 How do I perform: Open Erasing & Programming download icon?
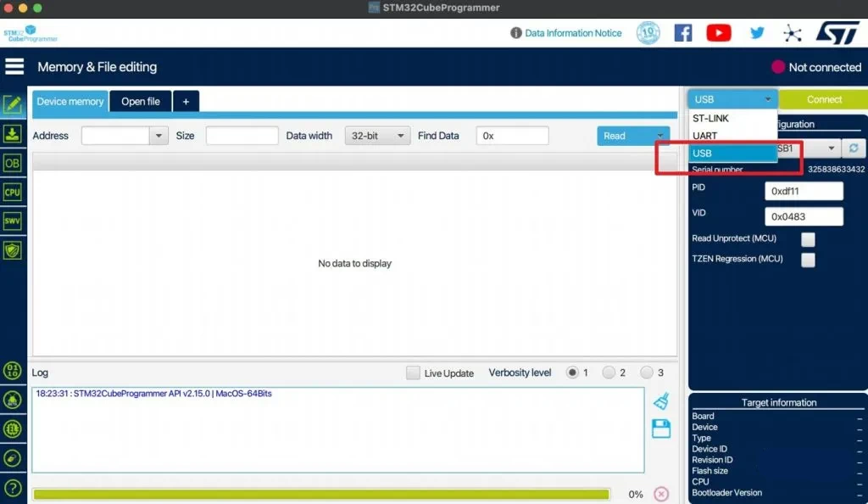click(12, 133)
